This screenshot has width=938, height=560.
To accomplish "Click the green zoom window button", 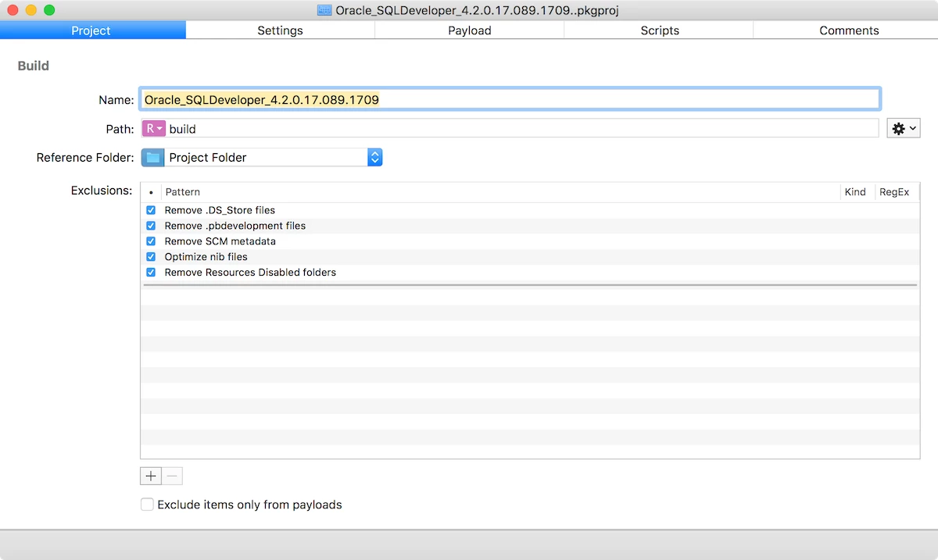I will click(x=49, y=10).
